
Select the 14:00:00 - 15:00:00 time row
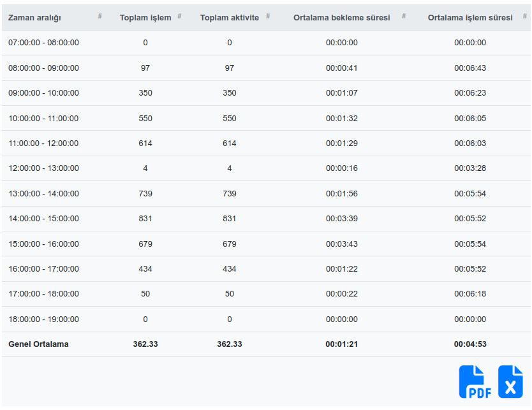point(43,219)
